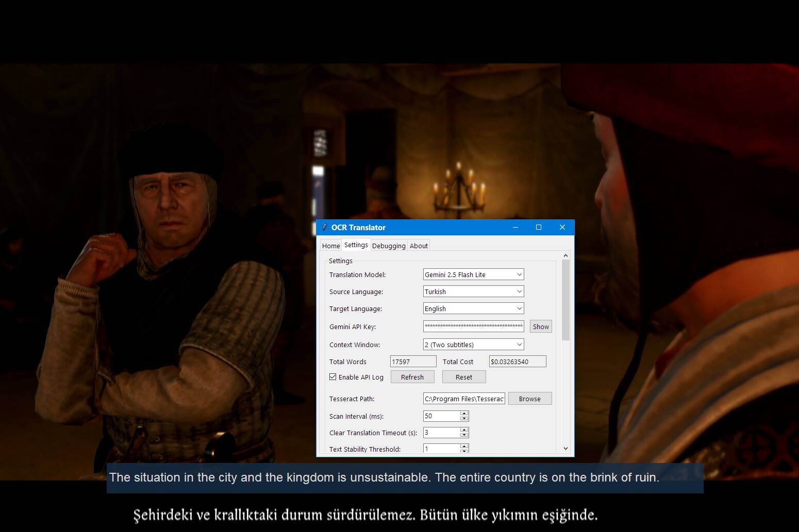Click the Total Words value field
The height and width of the screenshot is (532, 799).
click(413, 362)
